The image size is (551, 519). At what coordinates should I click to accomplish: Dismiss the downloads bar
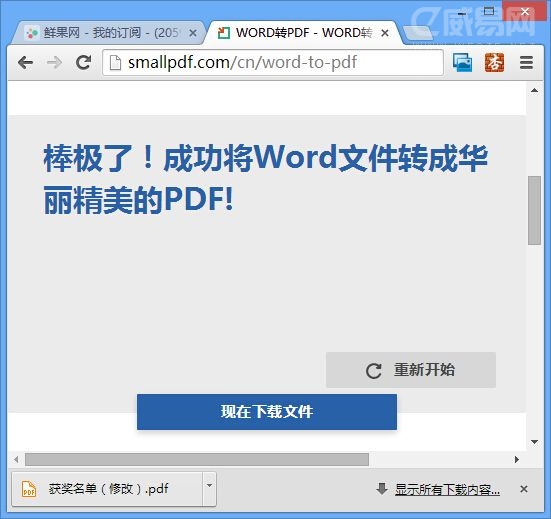[524, 489]
